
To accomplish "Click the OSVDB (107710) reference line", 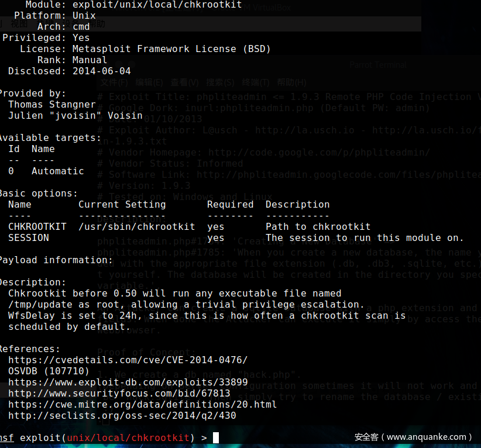I will (x=49, y=371).
